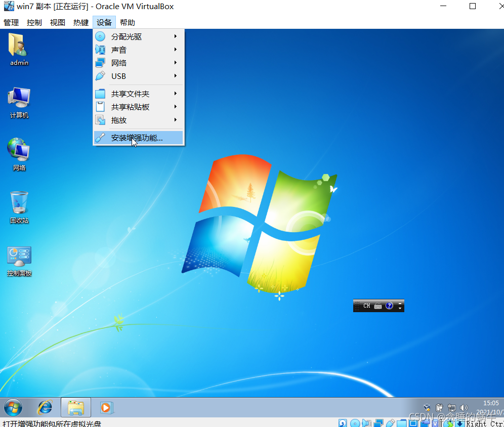504x427 pixels.
Task: Click the keyboard icon on the language bar
Action: click(x=378, y=306)
